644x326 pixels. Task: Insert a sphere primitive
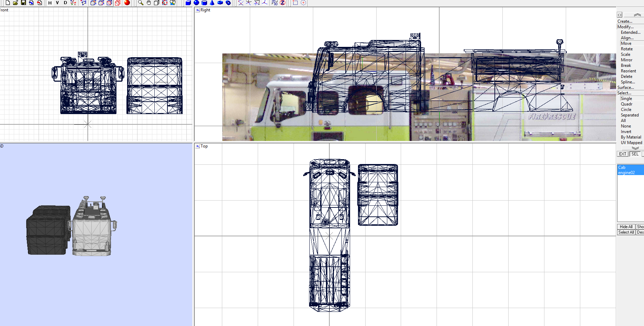point(196,3)
